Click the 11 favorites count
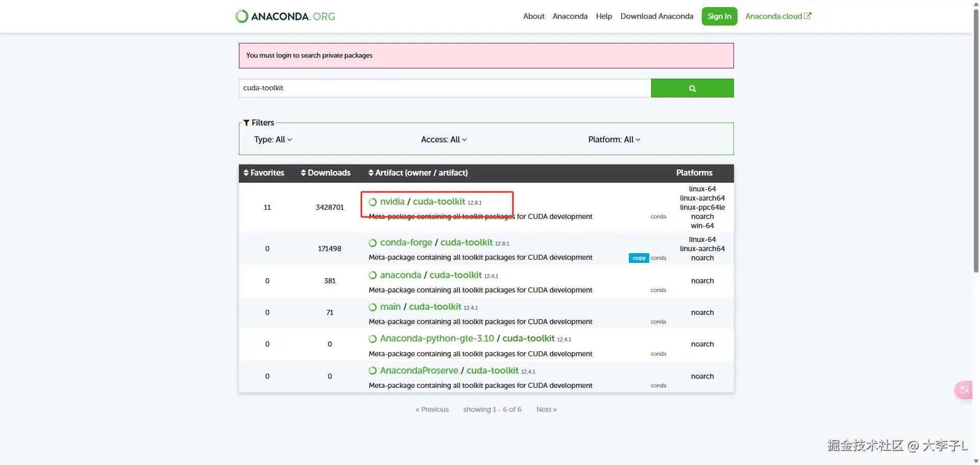Screen dimensions: 980x465 [x=267, y=207]
